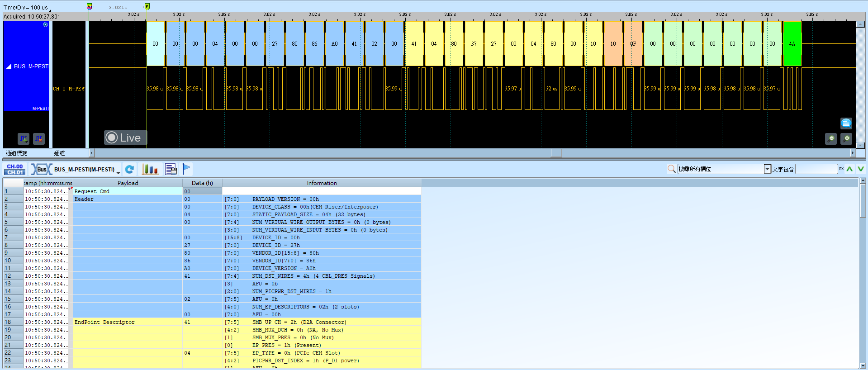Open the BUS_M-PESTI channel settings gear
Image resolution: width=868 pixels, height=370 pixels.
click(x=45, y=24)
